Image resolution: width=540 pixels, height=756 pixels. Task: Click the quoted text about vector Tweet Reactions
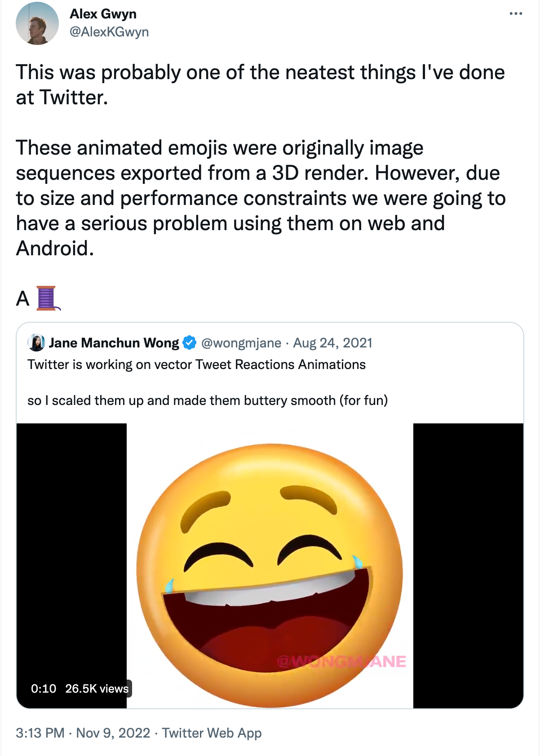pyautogui.click(x=196, y=365)
